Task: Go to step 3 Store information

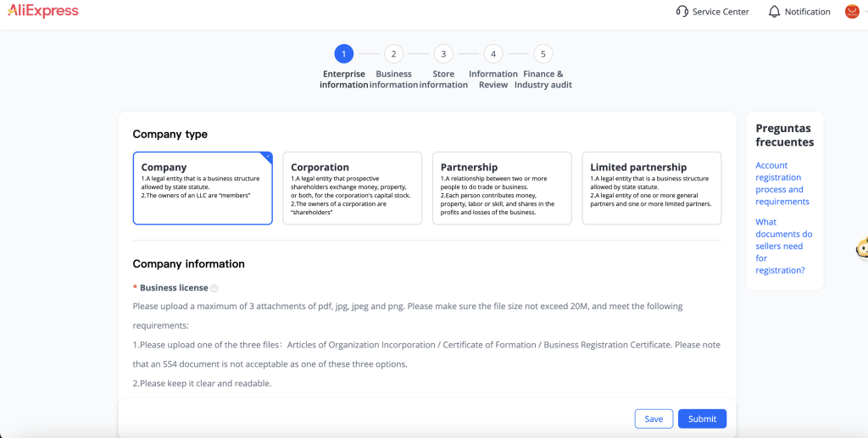Action: click(x=443, y=53)
